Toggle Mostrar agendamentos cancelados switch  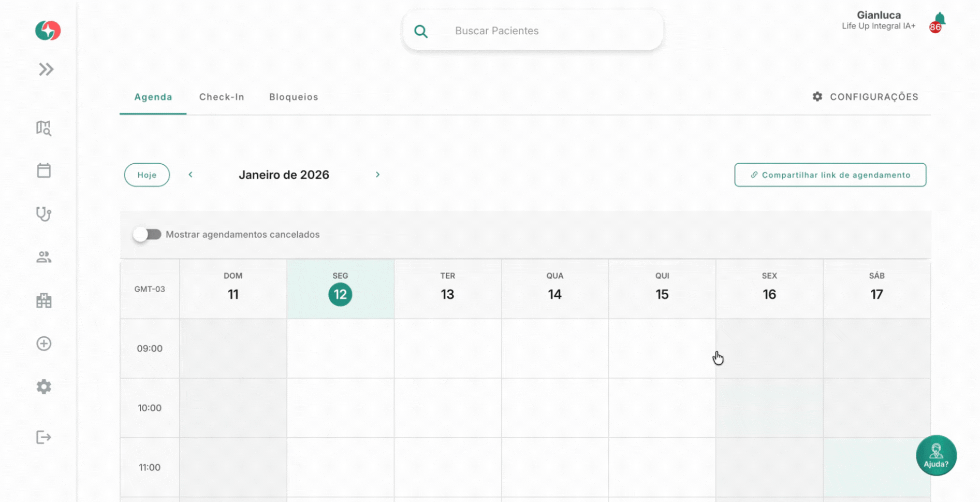point(147,235)
